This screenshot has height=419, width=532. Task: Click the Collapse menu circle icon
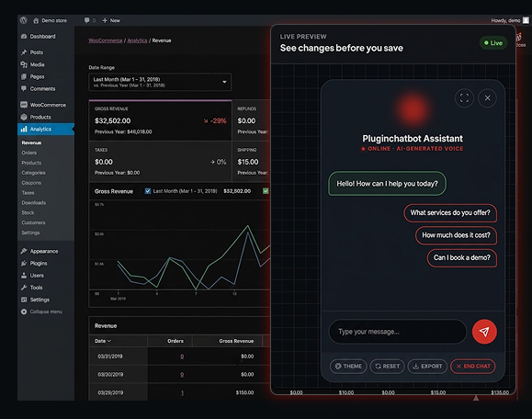(24, 311)
